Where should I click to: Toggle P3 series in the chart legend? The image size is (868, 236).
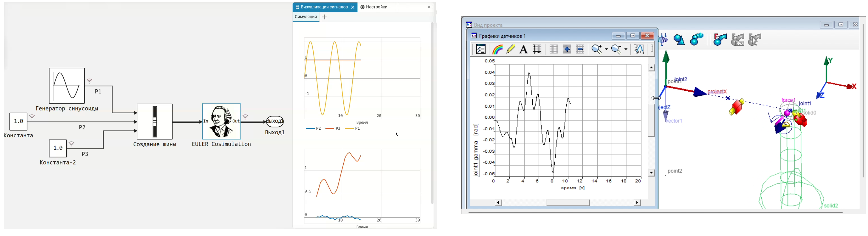[333, 129]
